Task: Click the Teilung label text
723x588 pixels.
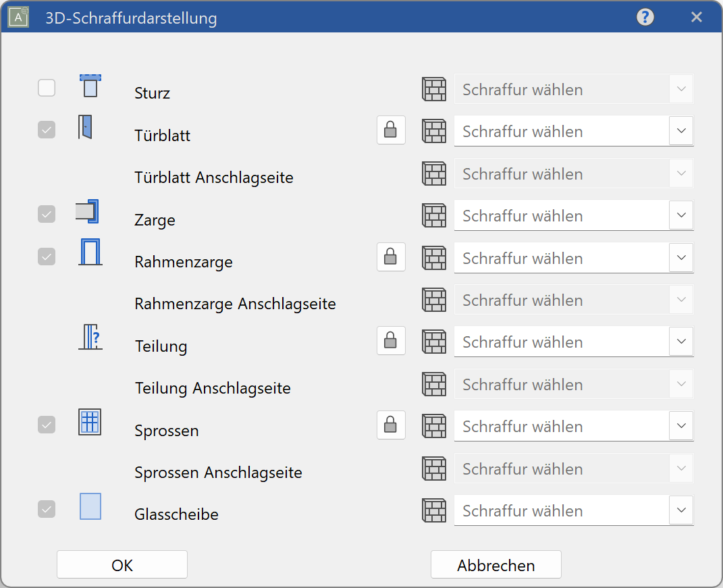Action: click(161, 346)
